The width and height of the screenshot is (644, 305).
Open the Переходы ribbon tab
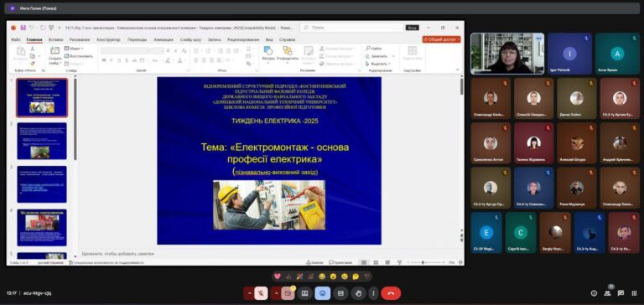point(137,40)
